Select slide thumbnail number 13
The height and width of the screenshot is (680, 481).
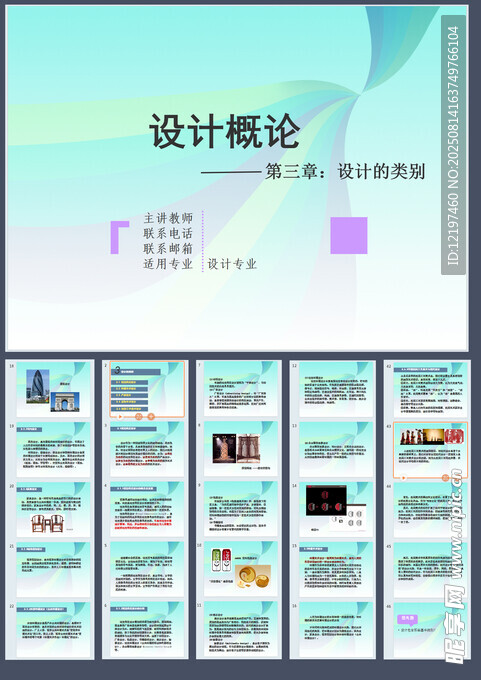pos(336,450)
